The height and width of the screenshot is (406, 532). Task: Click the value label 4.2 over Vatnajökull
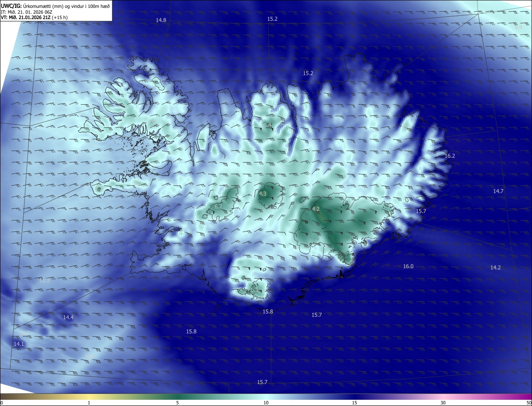(315, 209)
